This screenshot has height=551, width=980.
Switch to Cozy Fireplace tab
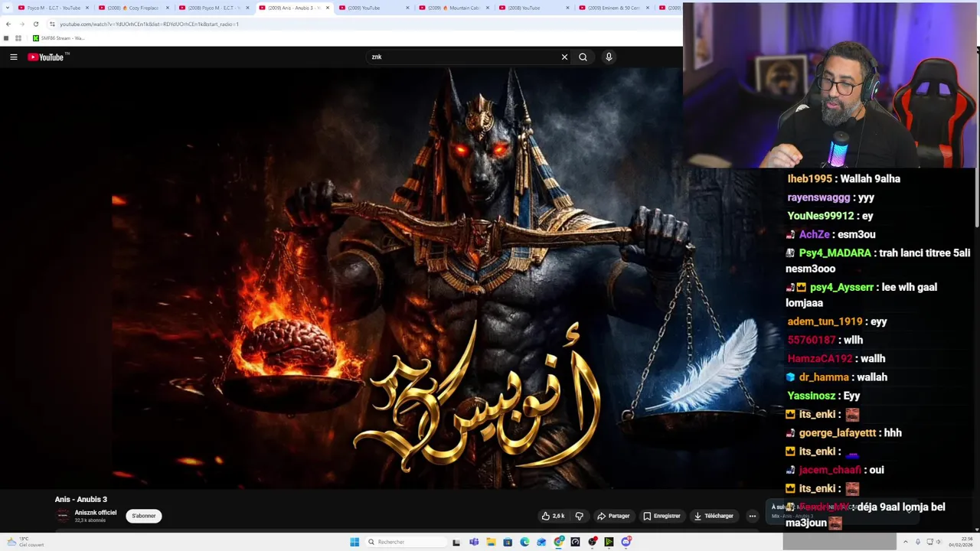pos(135,8)
